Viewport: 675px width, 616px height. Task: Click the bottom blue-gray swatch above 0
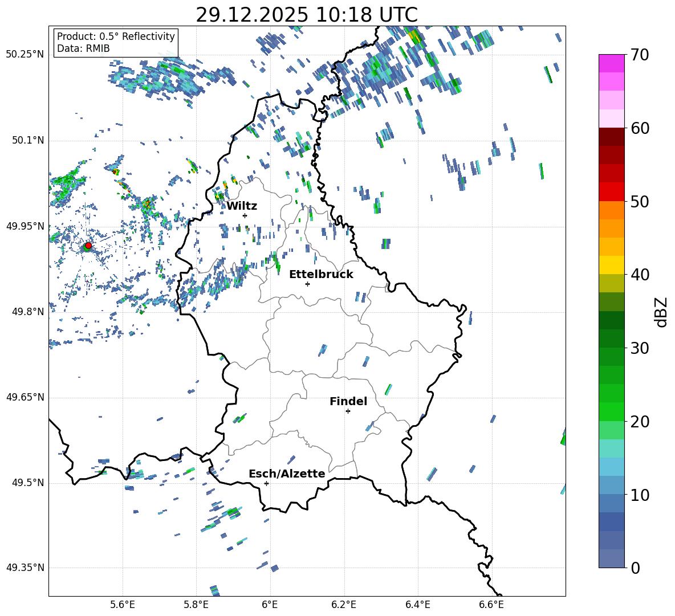[x=611, y=558]
